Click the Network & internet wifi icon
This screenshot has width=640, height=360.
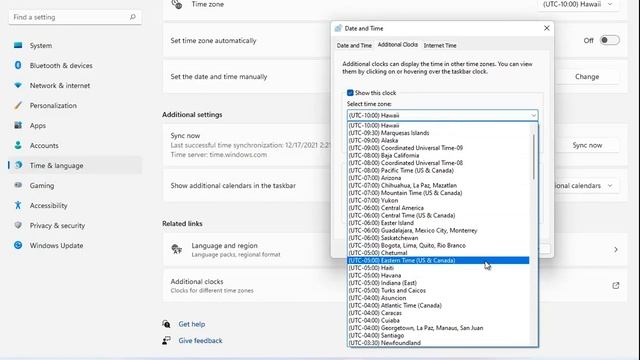(x=18, y=85)
